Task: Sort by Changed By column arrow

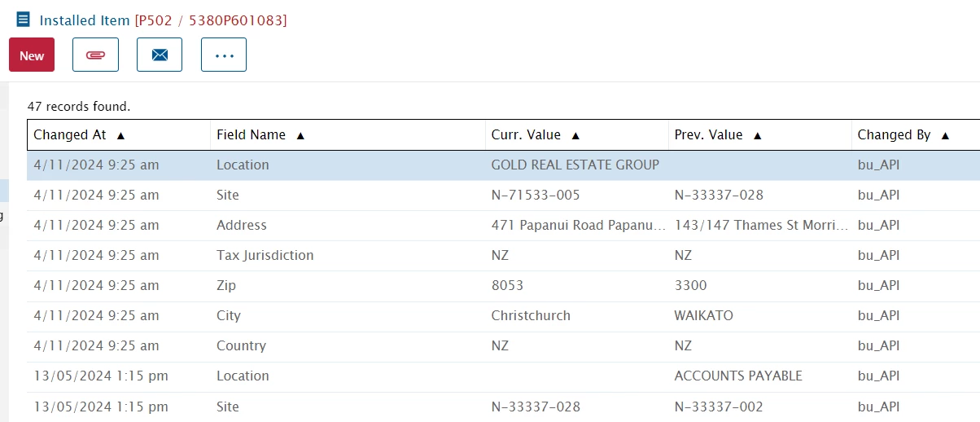Action: [945, 135]
